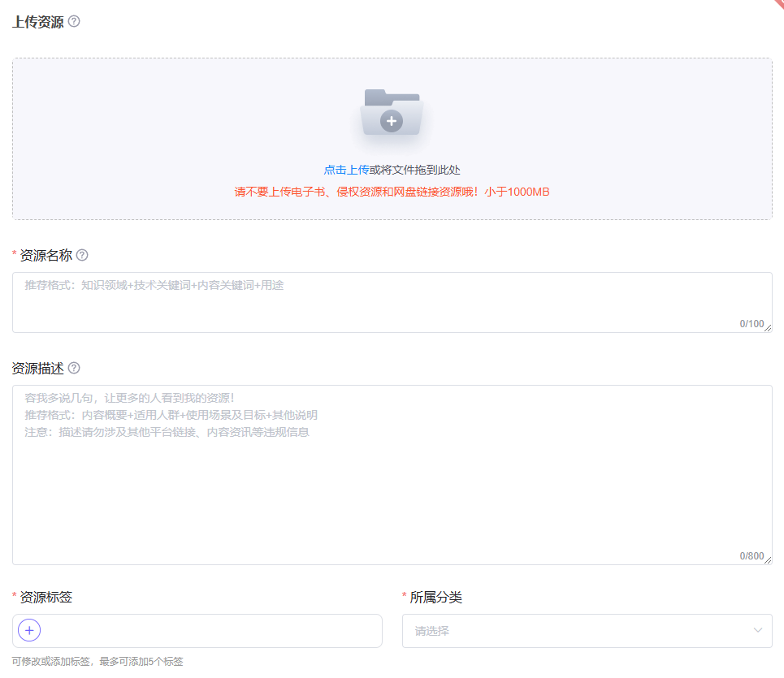784x678 pixels.
Task: Click the help icon beside 上传资源
Action: coord(74,22)
